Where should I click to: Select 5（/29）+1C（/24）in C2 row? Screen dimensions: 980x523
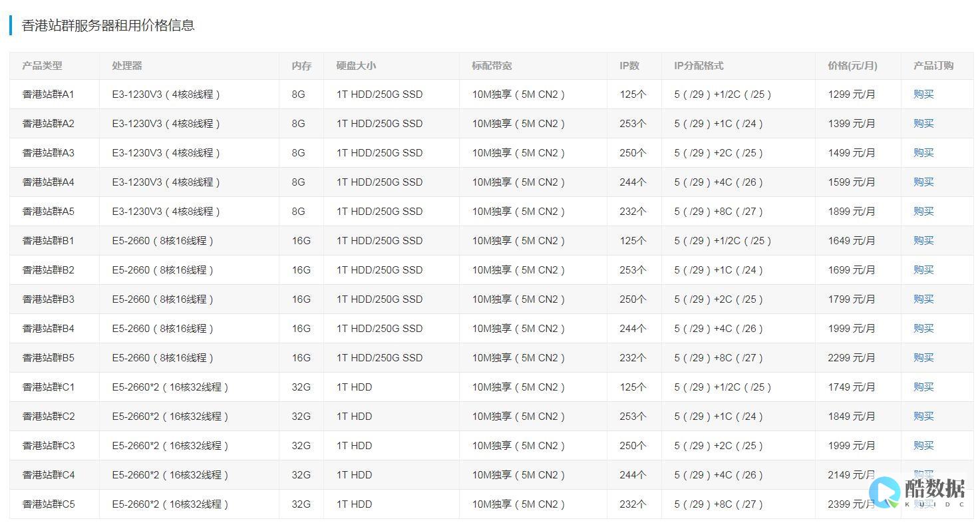point(719,417)
